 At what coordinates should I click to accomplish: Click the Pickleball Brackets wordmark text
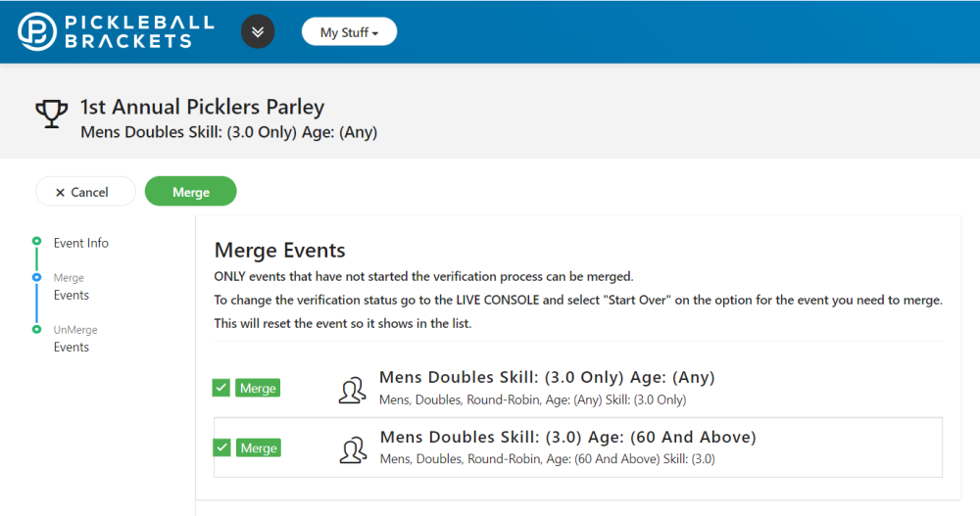[x=138, y=31]
